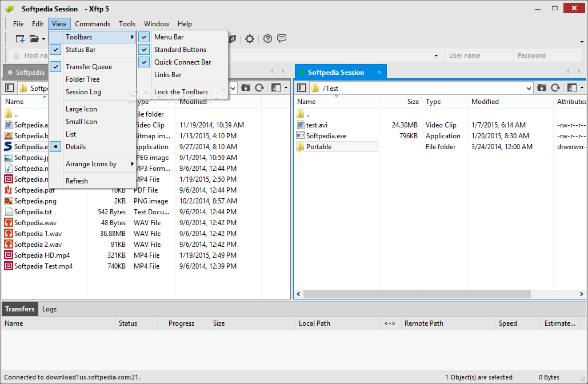
Task: Click the New Session toolbar icon
Action: coord(20,39)
